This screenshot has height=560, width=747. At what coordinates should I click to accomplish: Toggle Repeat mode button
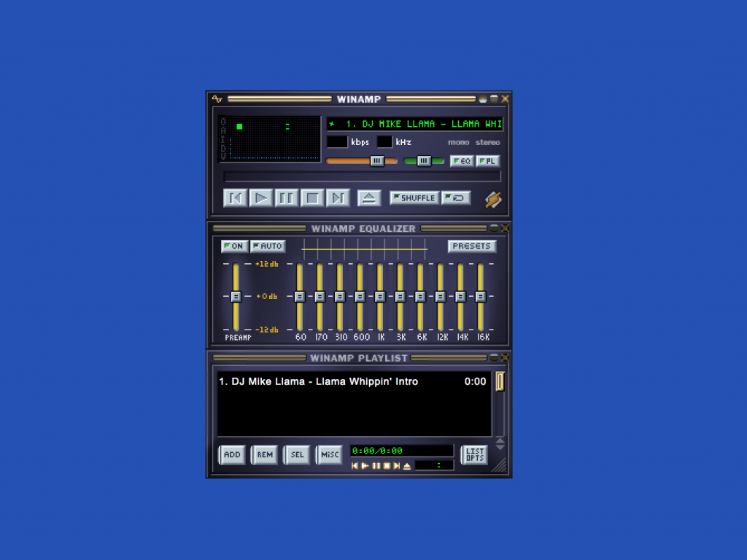pyautogui.click(x=457, y=198)
